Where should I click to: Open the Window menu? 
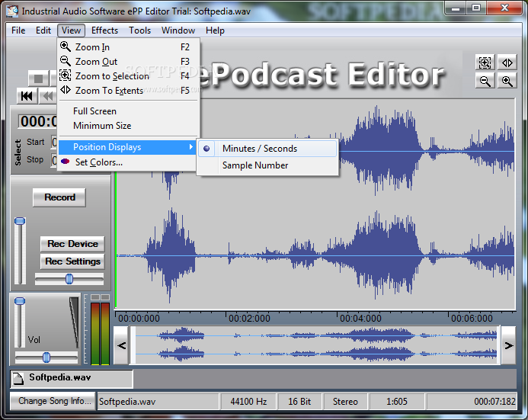pyautogui.click(x=178, y=30)
